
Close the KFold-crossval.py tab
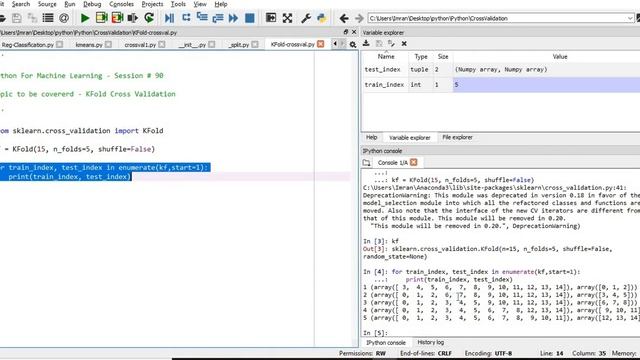click(321, 44)
